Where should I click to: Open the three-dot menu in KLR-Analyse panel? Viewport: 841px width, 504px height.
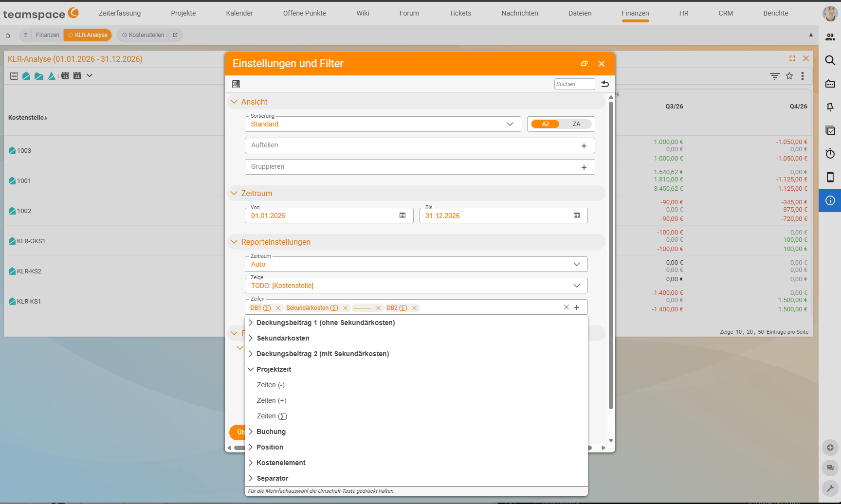click(x=803, y=76)
